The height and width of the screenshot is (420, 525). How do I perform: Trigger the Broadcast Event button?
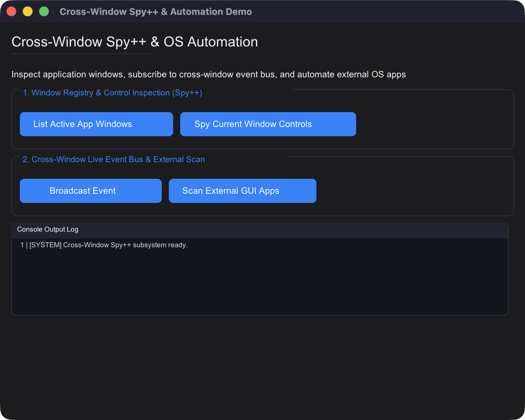tap(91, 191)
